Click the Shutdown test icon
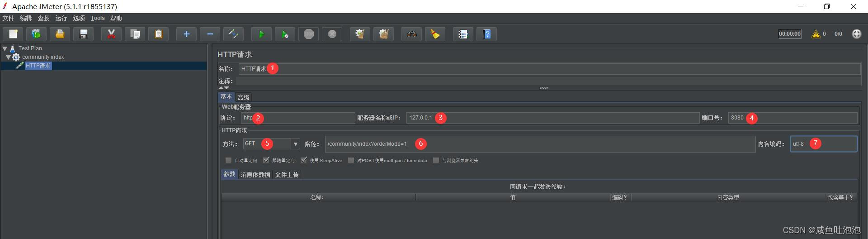This screenshot has height=239, width=868. pos(332,34)
